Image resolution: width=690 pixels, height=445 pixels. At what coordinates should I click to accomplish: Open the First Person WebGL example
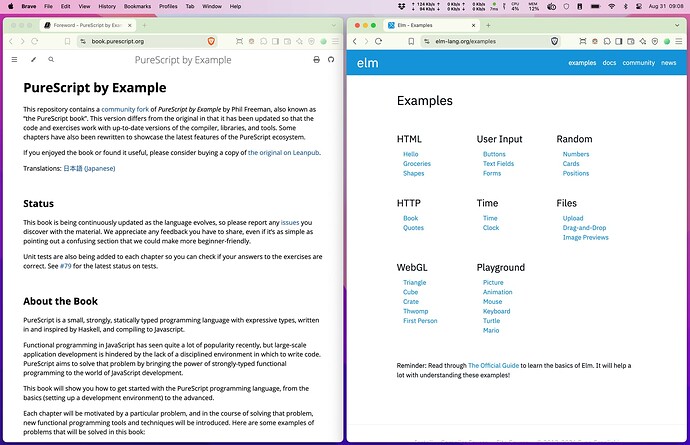[420, 320]
